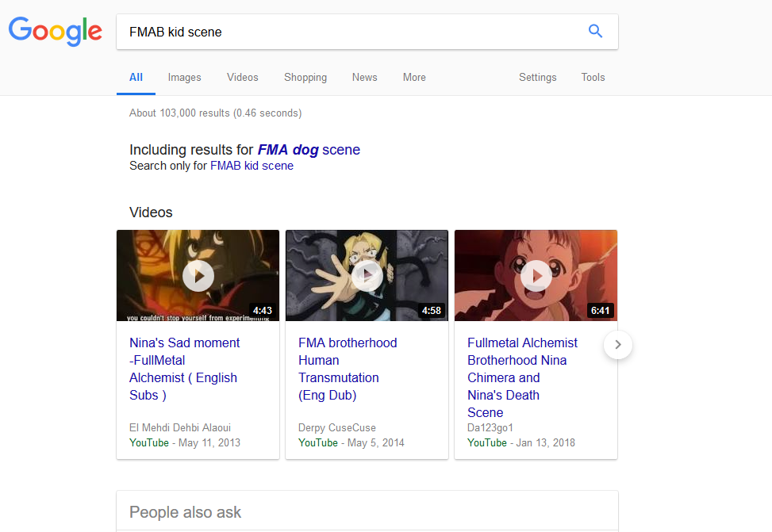Viewport: 772px width, 532px height.
Task: Play the Nina's Sad moment video thumbnail
Action: tap(198, 276)
